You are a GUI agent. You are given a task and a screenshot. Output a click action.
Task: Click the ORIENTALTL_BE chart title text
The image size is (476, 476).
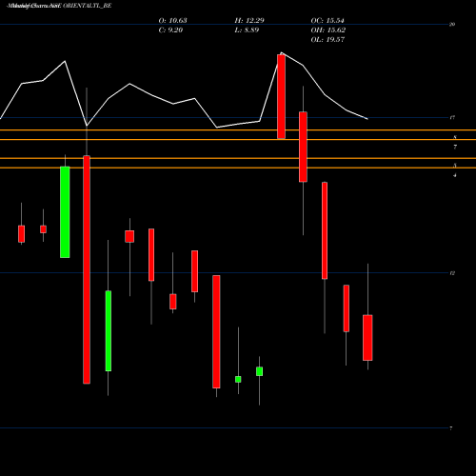pos(88,6)
